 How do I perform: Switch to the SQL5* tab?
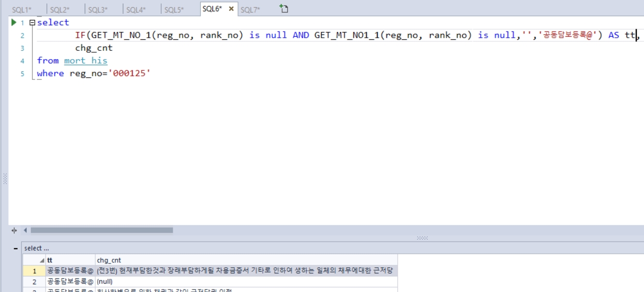pyautogui.click(x=174, y=10)
